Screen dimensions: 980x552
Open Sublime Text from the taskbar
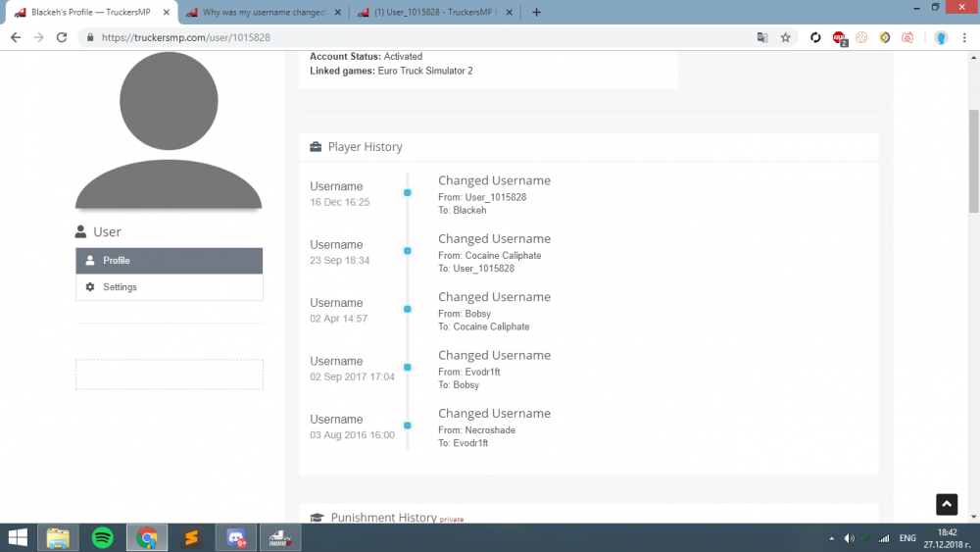tap(191, 537)
